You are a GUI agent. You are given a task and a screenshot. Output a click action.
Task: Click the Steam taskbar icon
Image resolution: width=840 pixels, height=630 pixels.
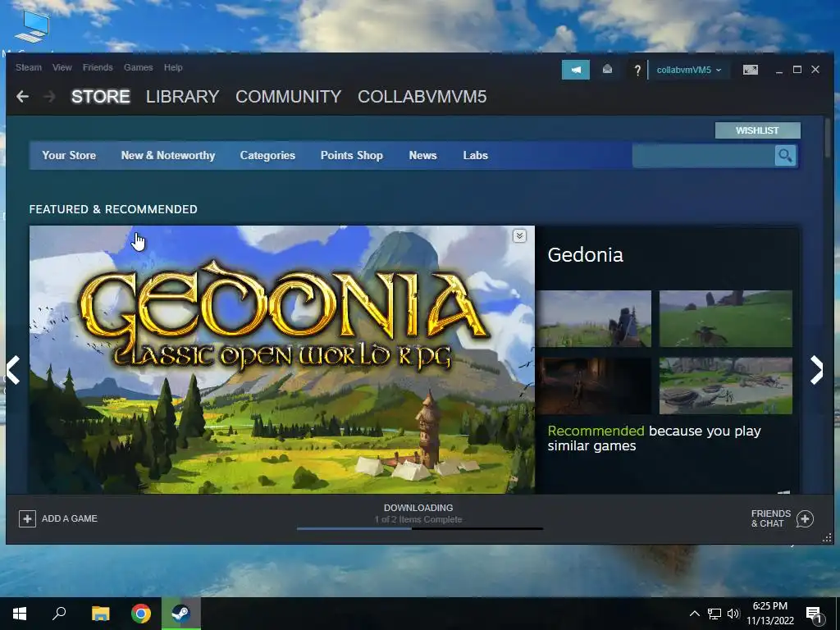point(181,614)
